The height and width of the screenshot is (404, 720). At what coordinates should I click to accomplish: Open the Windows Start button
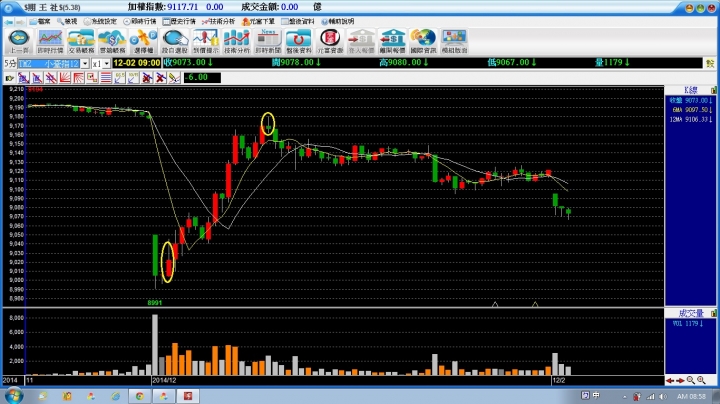tap(13, 396)
